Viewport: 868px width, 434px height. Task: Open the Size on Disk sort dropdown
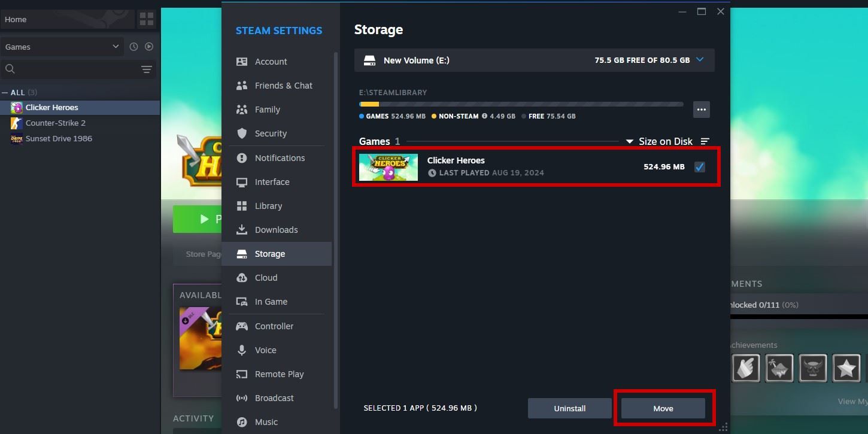tap(659, 141)
